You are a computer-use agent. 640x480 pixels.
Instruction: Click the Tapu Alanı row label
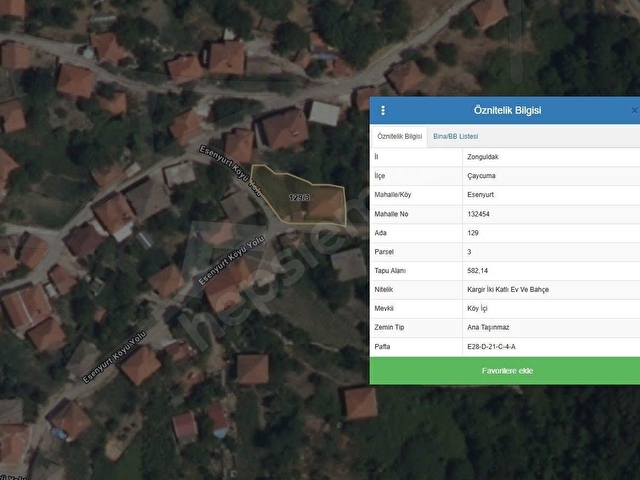pyautogui.click(x=390, y=271)
